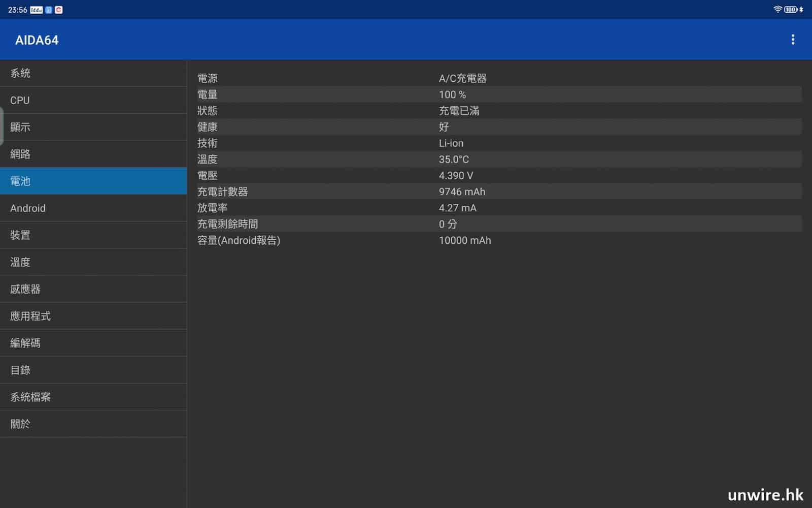Select 顯示 in the sidebar
812x508 pixels.
(x=93, y=127)
